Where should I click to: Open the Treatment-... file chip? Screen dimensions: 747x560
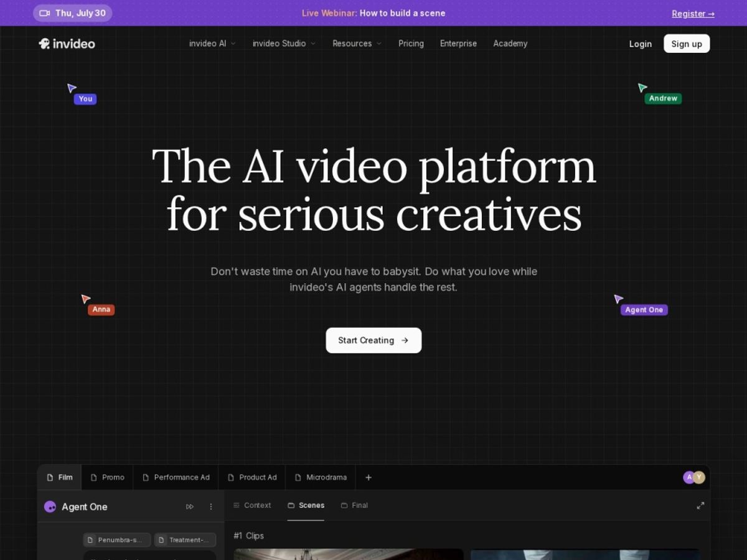[x=185, y=540]
